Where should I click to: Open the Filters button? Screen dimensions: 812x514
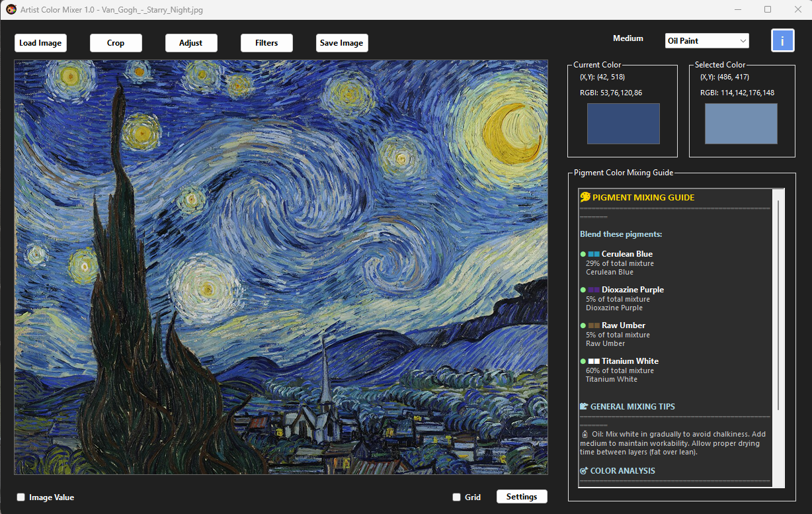(x=266, y=43)
